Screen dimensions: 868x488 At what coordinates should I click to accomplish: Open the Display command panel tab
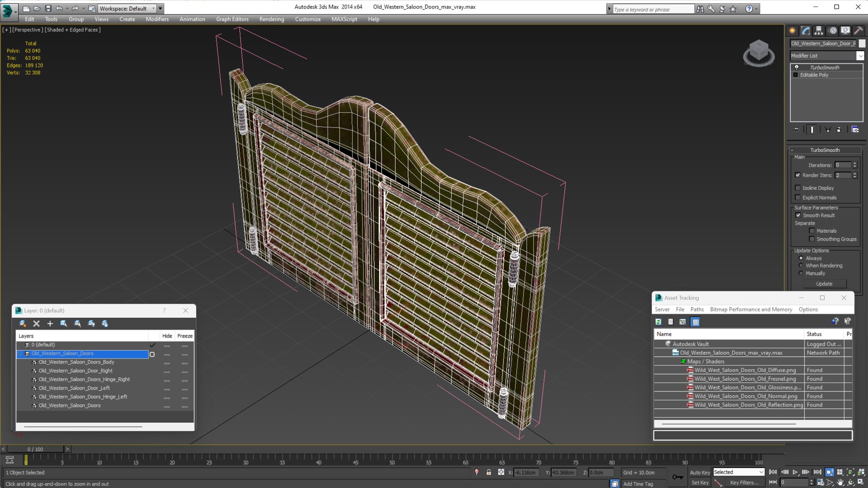[x=845, y=31]
